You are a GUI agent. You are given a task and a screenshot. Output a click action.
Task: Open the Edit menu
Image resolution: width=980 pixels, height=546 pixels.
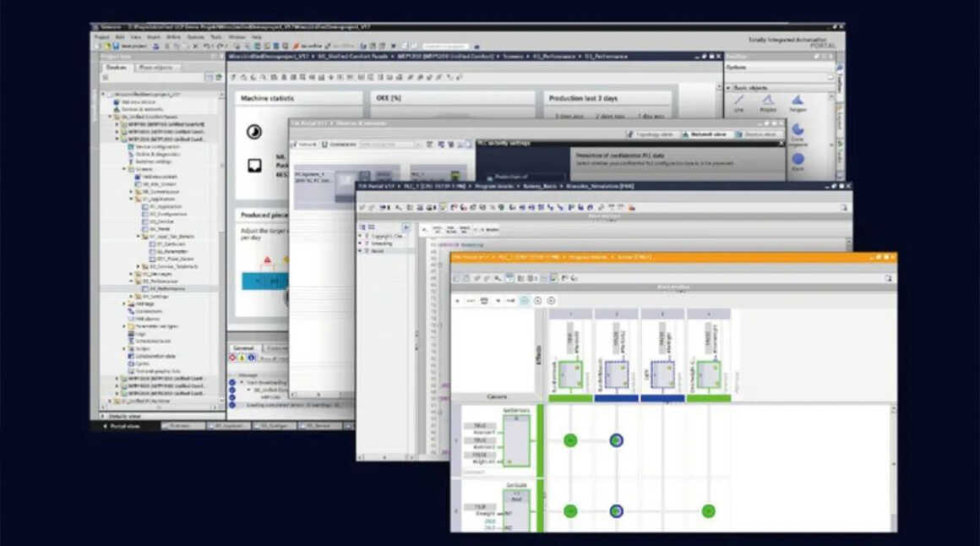coord(119,37)
